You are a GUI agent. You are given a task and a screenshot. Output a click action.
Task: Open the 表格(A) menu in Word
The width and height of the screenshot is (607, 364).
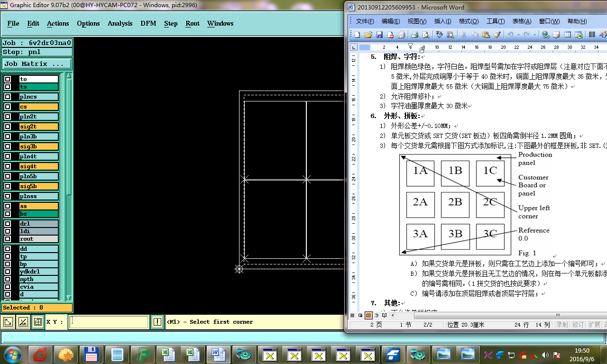pyautogui.click(x=522, y=21)
